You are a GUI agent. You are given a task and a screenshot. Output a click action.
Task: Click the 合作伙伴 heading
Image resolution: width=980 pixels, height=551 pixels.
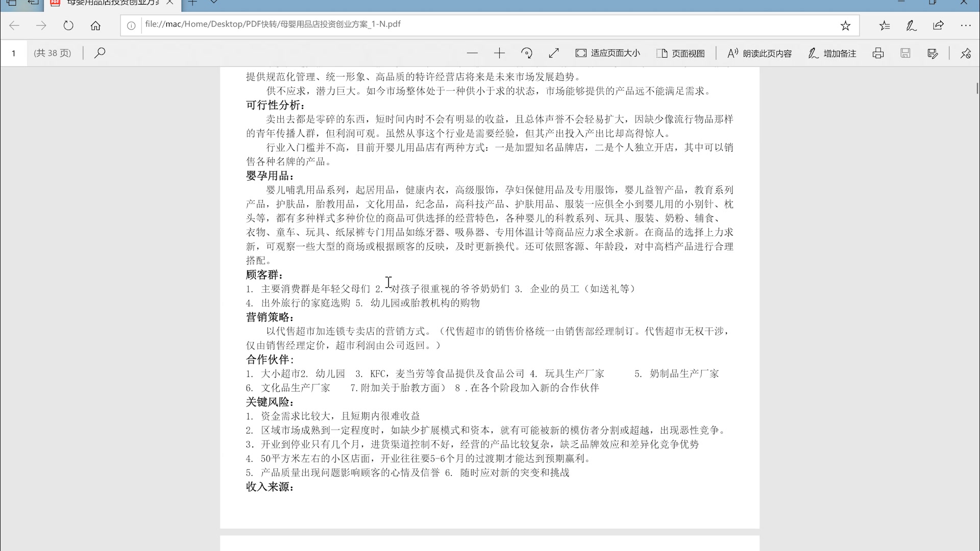(x=270, y=360)
